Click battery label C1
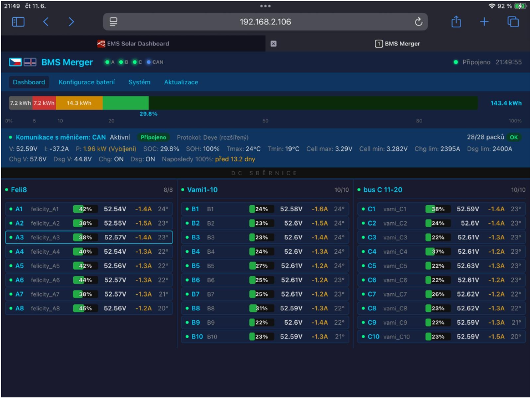This screenshot has height=399, width=532. tap(372, 209)
